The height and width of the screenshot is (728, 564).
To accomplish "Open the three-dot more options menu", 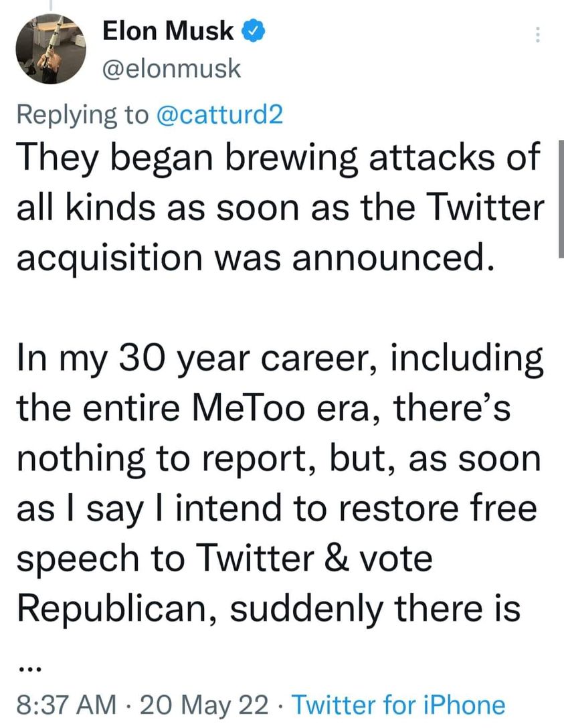I will point(537,35).
